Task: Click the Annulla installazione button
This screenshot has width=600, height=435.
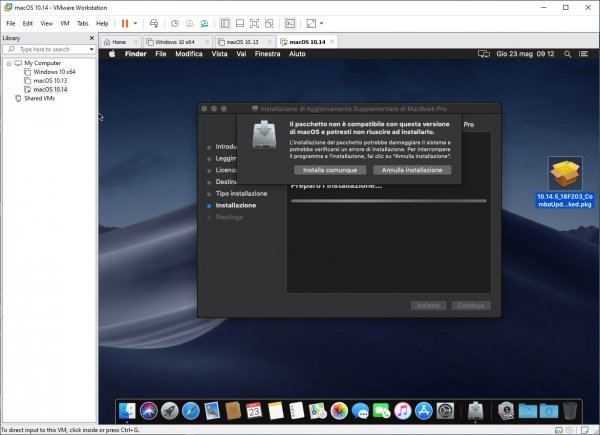Action: (412, 170)
